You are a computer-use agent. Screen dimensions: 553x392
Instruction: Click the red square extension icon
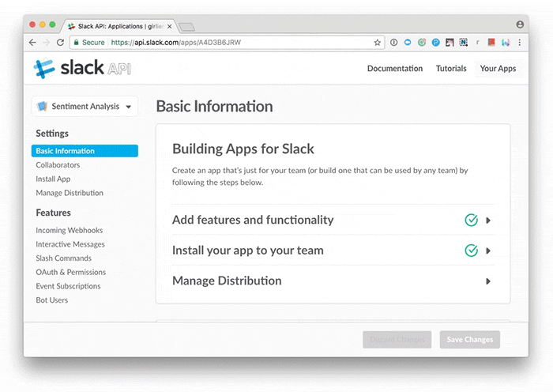(x=491, y=43)
